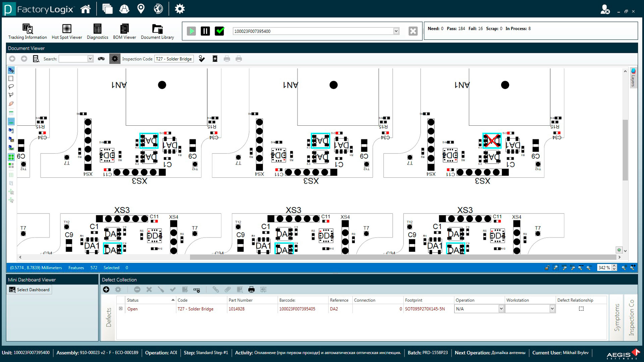
Task: Pause the current unit operation
Action: [205, 31]
